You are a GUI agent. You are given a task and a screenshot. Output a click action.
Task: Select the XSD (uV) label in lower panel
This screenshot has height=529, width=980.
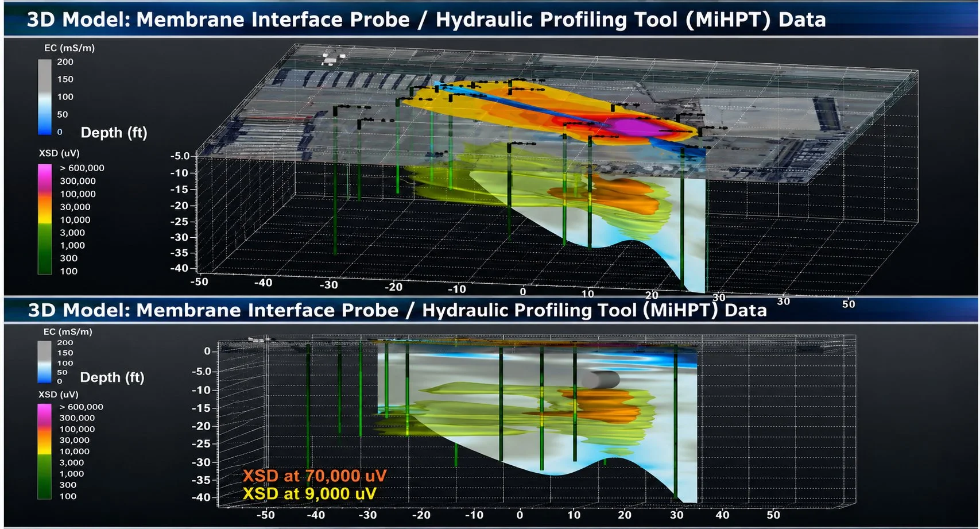pos(58,395)
